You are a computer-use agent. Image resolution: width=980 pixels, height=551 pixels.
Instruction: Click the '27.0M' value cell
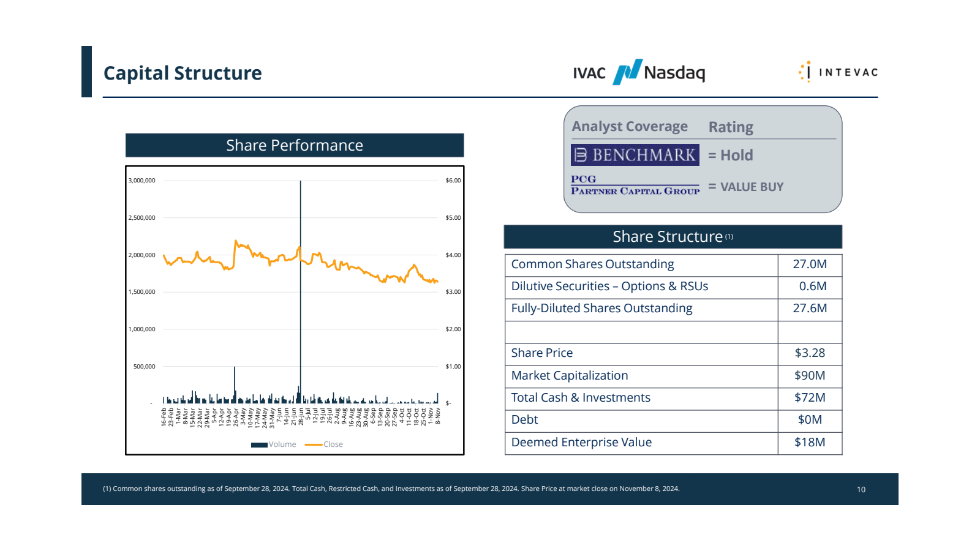pos(810,265)
